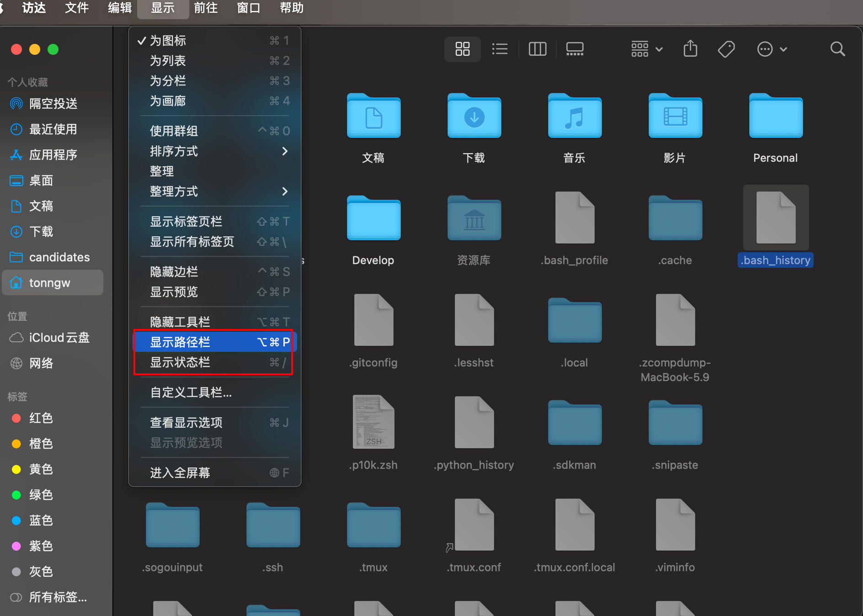Choose 整理 menu item
Image resolution: width=863 pixels, height=616 pixels.
click(x=215, y=171)
